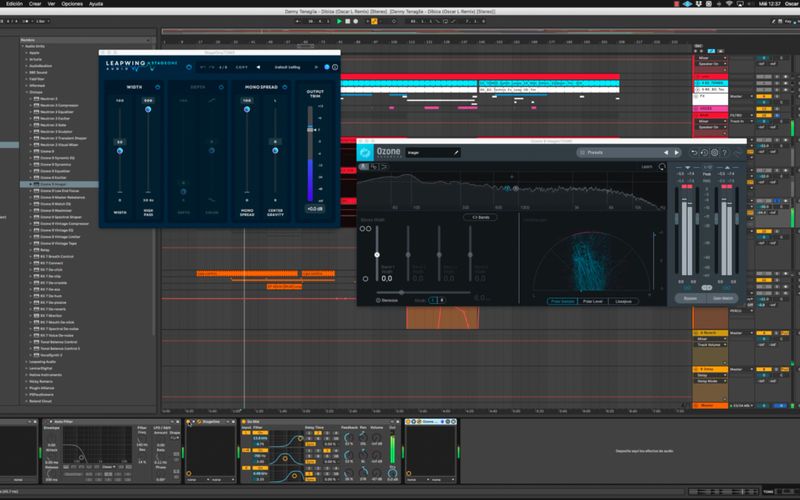800x500 pixels.
Task: Expand the Apple folder in browser
Action: [27, 53]
